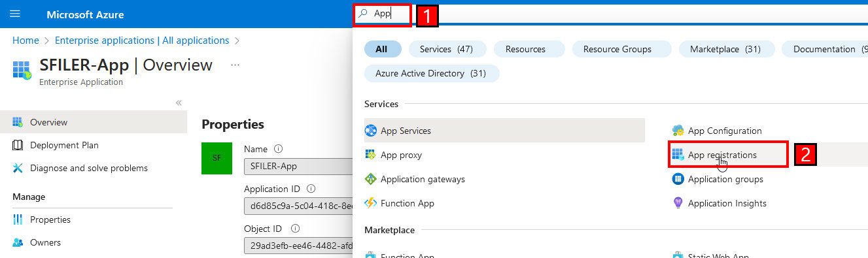Click the Application ID value field
This screenshot has height=258, width=868.
298,206
